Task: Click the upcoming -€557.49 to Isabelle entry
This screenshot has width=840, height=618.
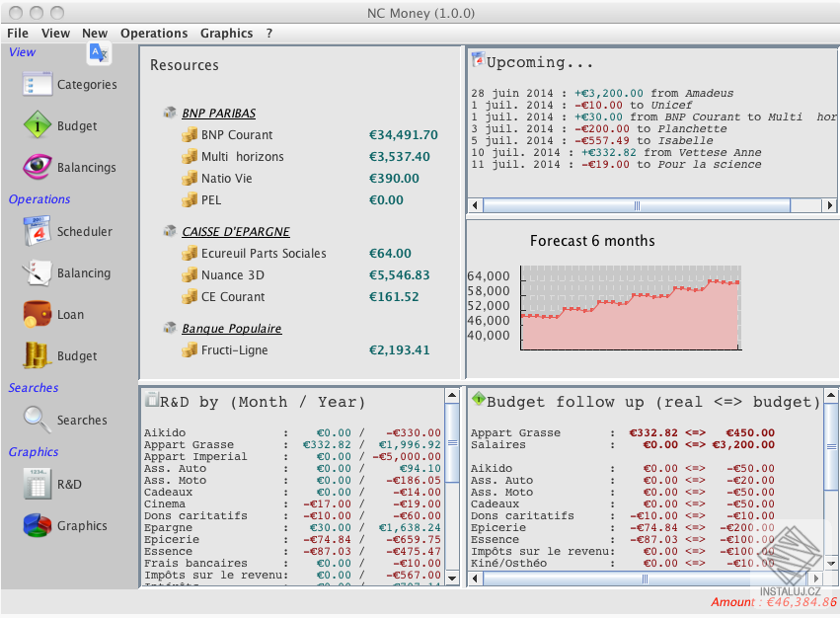Action: click(x=592, y=140)
